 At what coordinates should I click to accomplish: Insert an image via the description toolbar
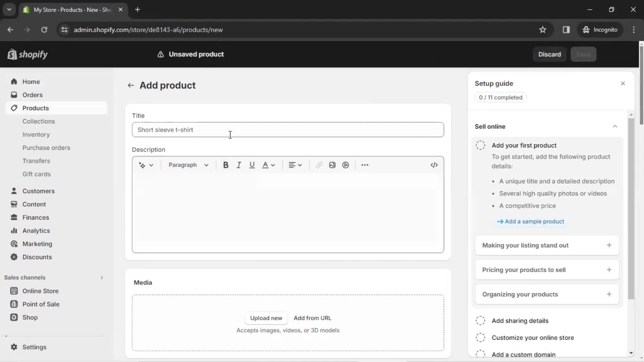pos(332,165)
